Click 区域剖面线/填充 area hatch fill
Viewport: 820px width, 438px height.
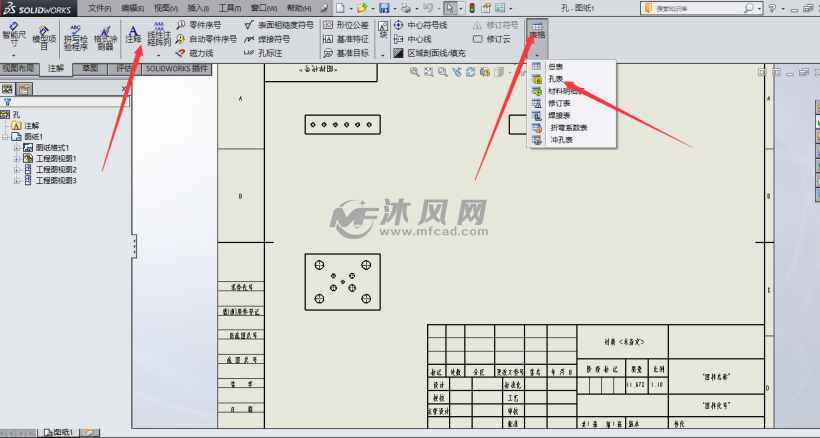(429, 53)
